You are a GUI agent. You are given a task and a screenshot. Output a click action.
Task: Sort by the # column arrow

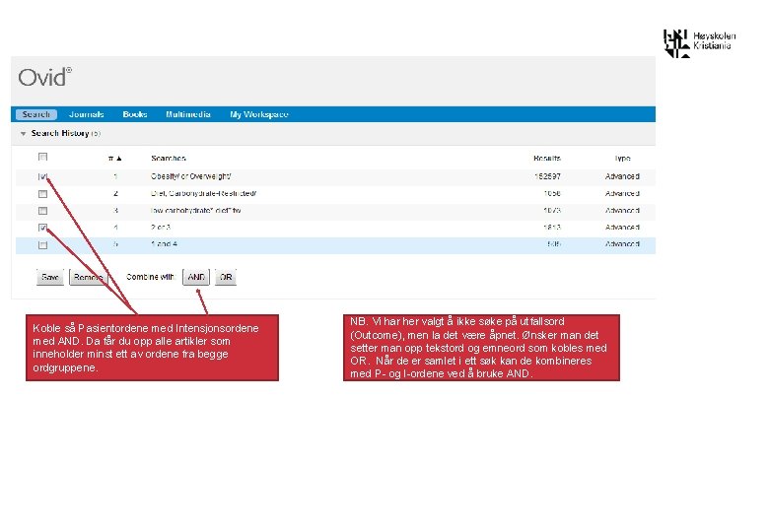pos(118,159)
